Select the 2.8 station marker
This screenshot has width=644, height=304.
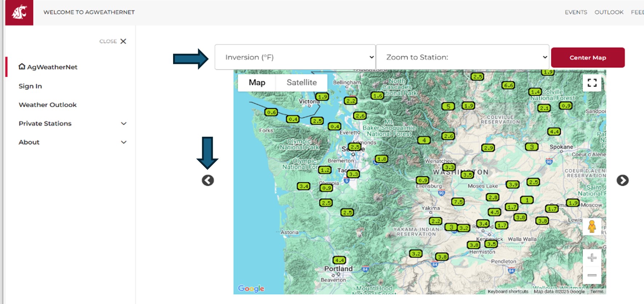click(493, 197)
